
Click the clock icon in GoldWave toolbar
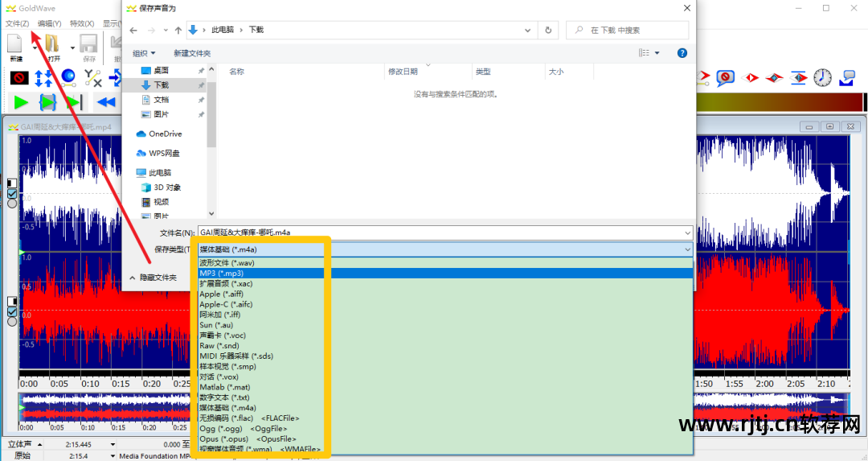click(823, 77)
